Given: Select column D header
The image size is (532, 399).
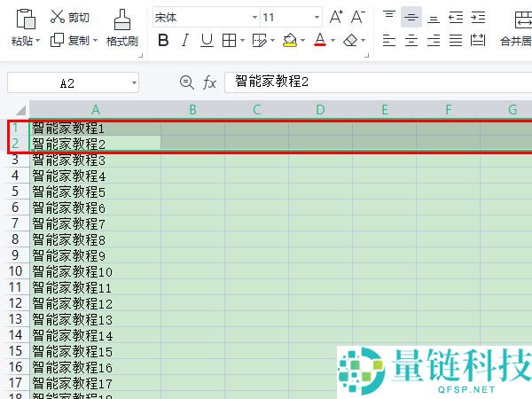Looking at the screenshot, I should (320, 110).
